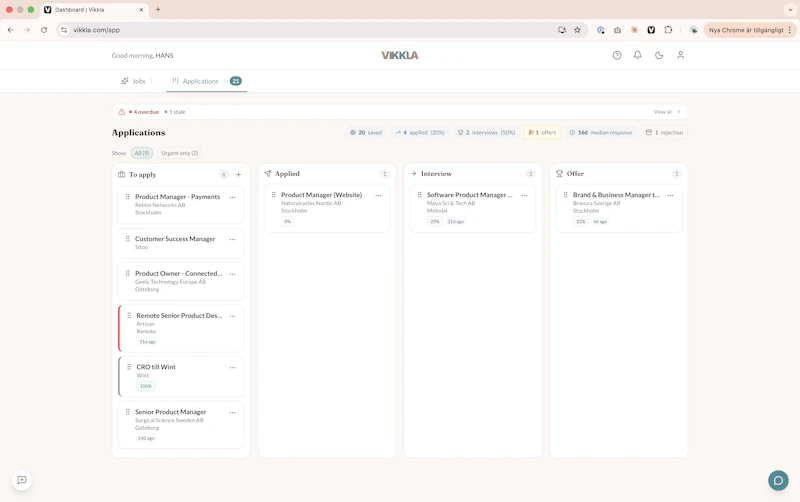Click drag handle on Software Product Manager
The image size is (800, 502).
pos(419,195)
